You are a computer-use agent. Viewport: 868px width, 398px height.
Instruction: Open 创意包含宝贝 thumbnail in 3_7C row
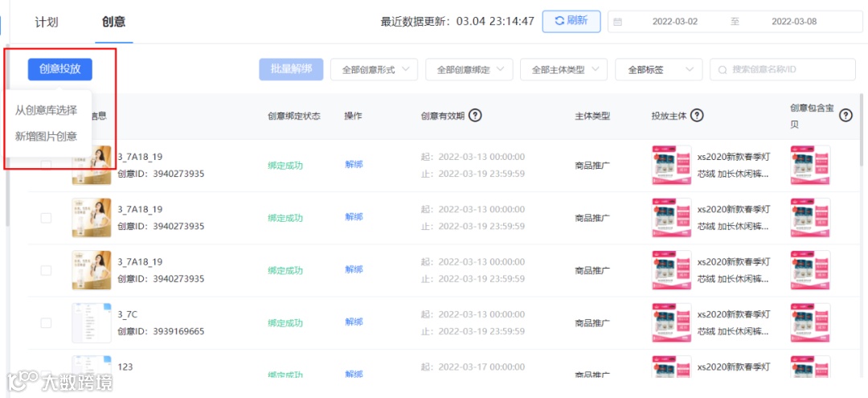pos(810,322)
